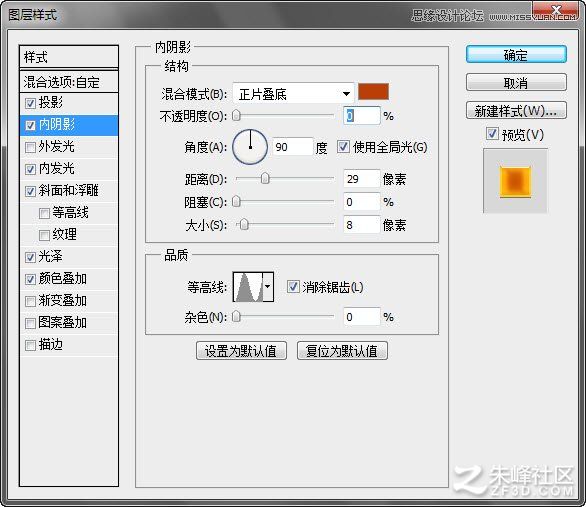Disable 消除锯齿 anti-alias checkbox
Viewport: 586px width, 507px height.
(293, 287)
